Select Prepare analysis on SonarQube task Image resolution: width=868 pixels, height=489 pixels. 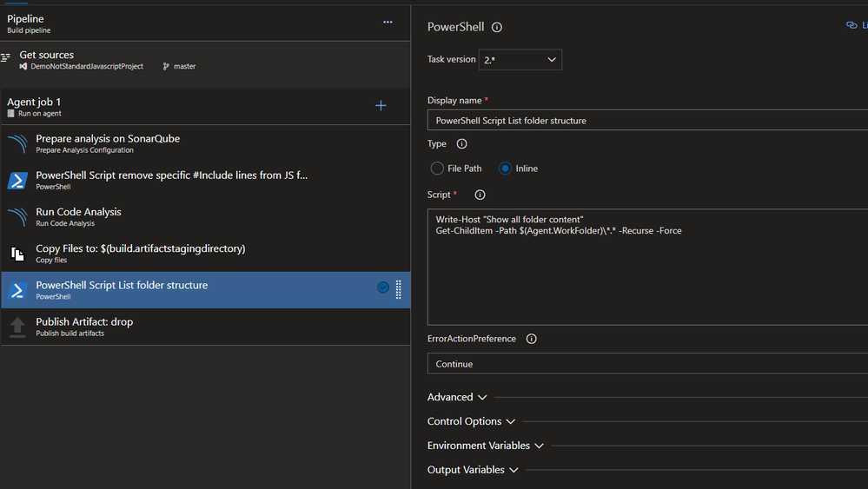[205, 143]
